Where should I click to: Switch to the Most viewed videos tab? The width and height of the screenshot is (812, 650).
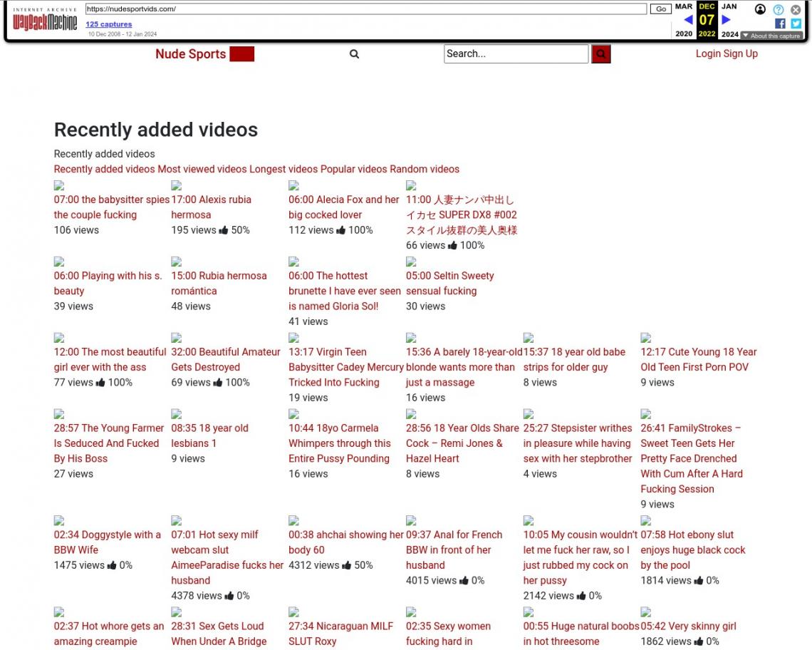pyautogui.click(x=202, y=169)
